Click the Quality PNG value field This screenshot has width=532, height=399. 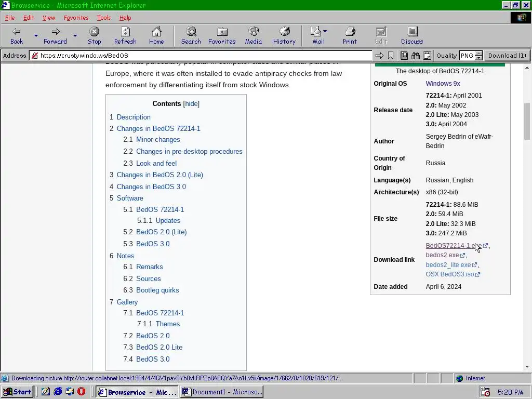tap(467, 56)
